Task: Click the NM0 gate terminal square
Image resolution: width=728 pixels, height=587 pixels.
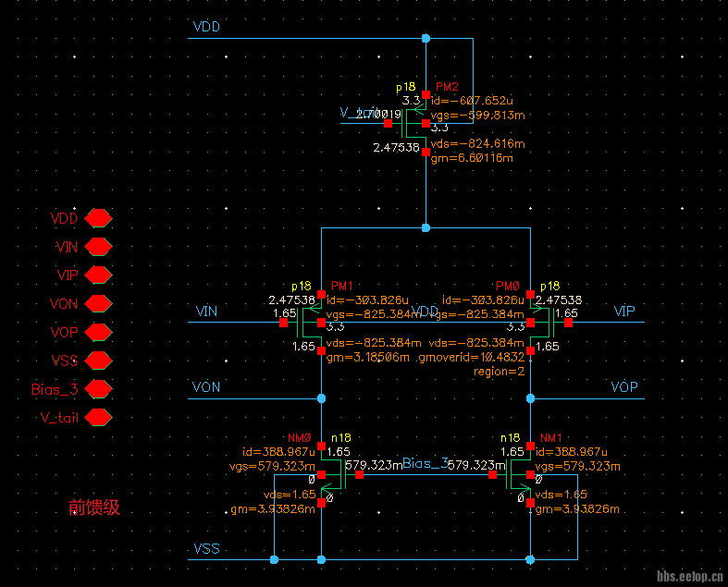Action: click(x=359, y=475)
